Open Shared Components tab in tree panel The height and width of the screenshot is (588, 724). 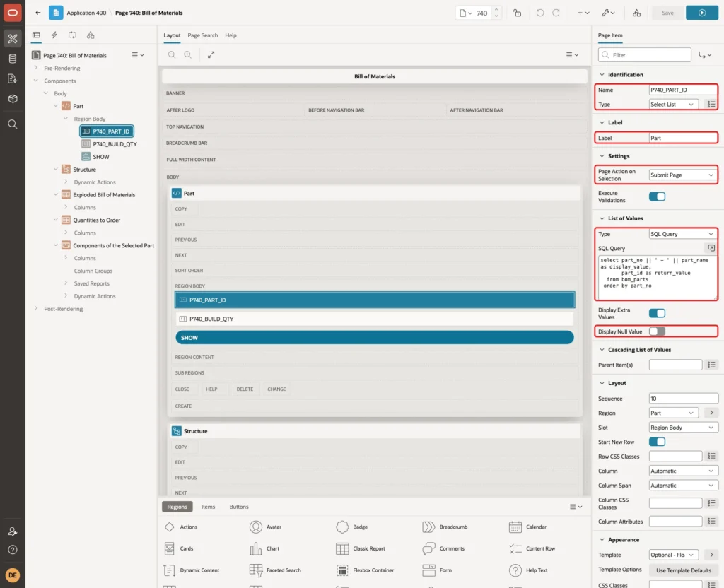[90, 35]
